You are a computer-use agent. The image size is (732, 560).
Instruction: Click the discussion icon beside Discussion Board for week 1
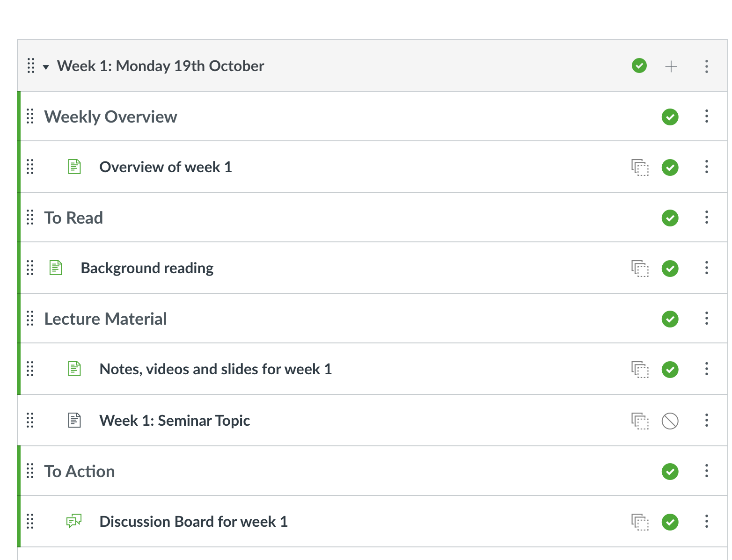point(74,521)
